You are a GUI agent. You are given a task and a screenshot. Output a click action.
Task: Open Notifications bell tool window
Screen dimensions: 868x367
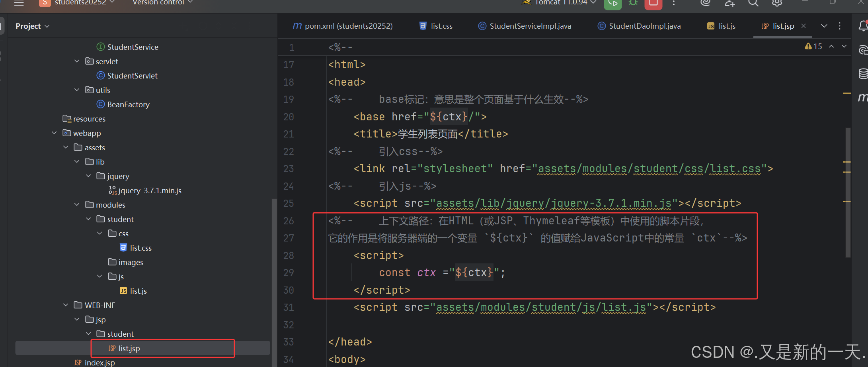click(x=862, y=26)
